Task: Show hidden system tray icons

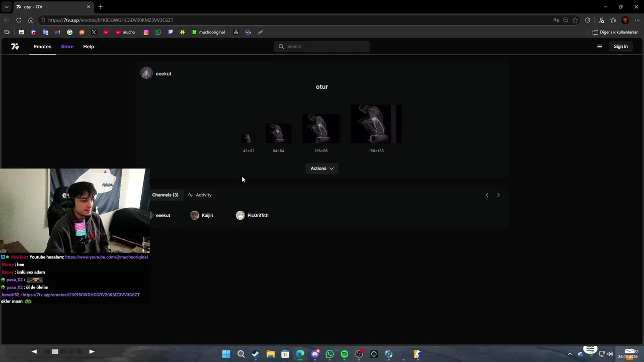Action: tap(570, 354)
